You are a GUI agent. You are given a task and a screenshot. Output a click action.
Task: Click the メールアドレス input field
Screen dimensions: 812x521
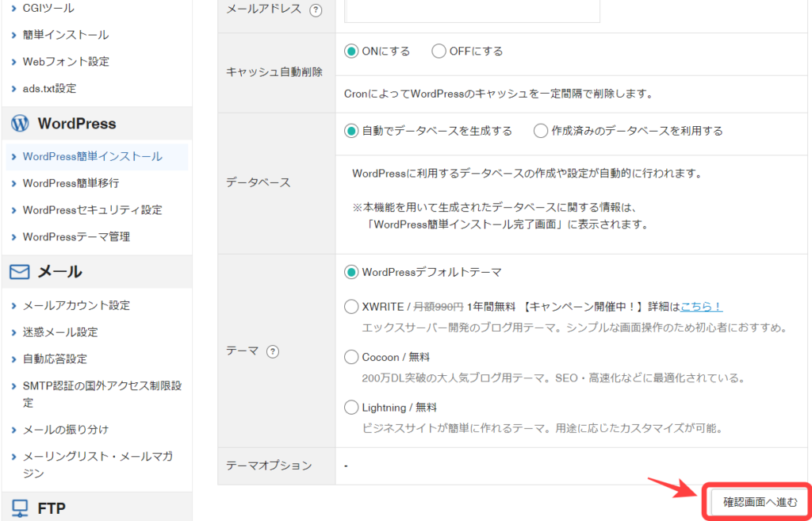[472, 10]
